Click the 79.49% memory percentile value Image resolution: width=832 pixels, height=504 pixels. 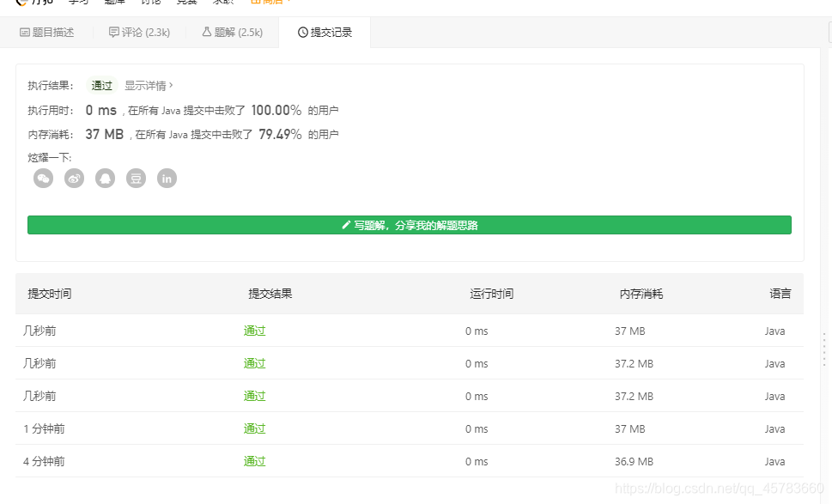280,134
